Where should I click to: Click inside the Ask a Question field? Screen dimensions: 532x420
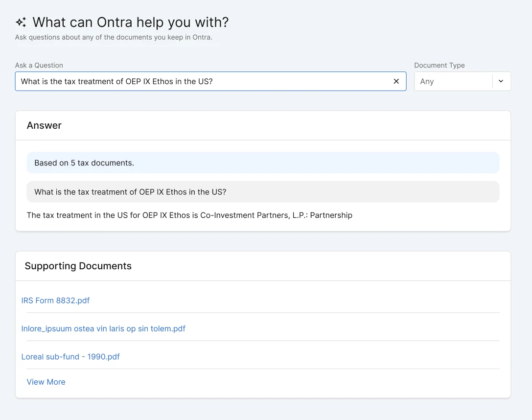coord(211,81)
